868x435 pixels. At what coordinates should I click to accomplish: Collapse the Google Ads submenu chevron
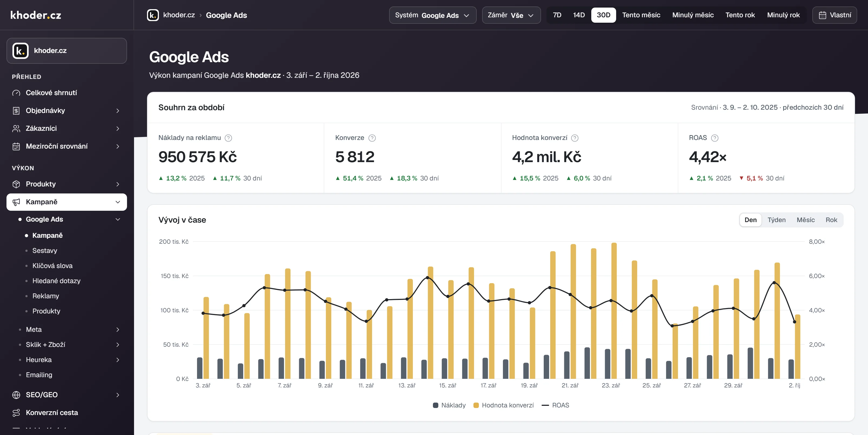118,219
